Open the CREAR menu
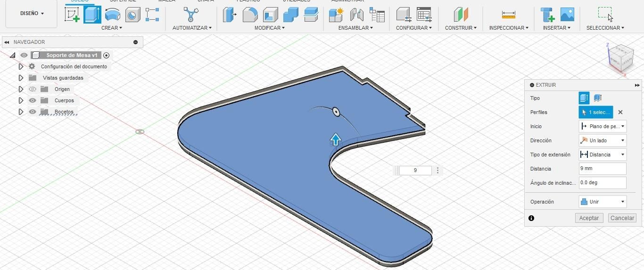The image size is (644, 270). tap(112, 28)
